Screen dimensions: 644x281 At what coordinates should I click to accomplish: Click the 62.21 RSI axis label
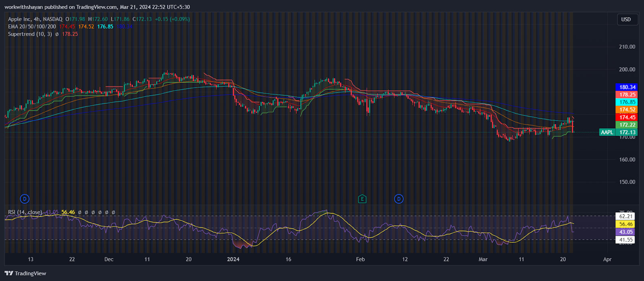coord(626,216)
